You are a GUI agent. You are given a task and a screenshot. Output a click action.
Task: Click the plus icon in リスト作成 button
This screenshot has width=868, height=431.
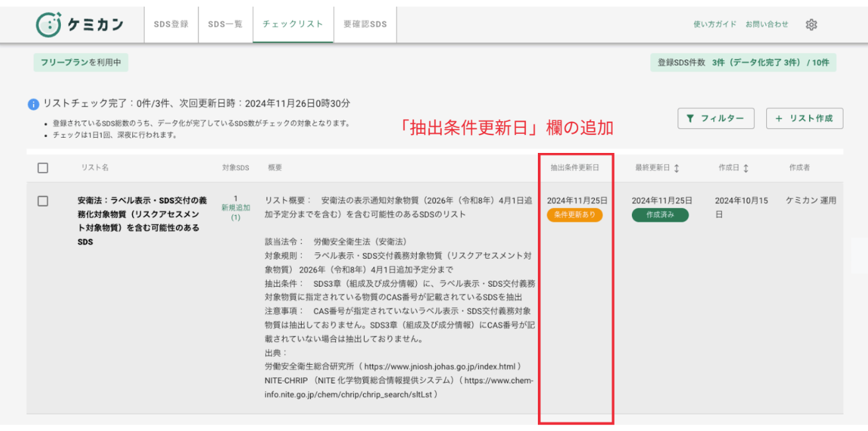779,119
